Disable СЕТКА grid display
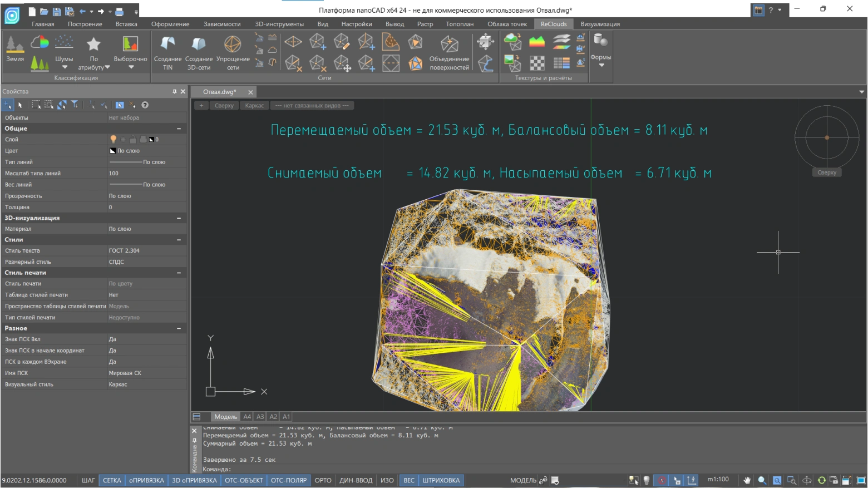 coord(112,480)
